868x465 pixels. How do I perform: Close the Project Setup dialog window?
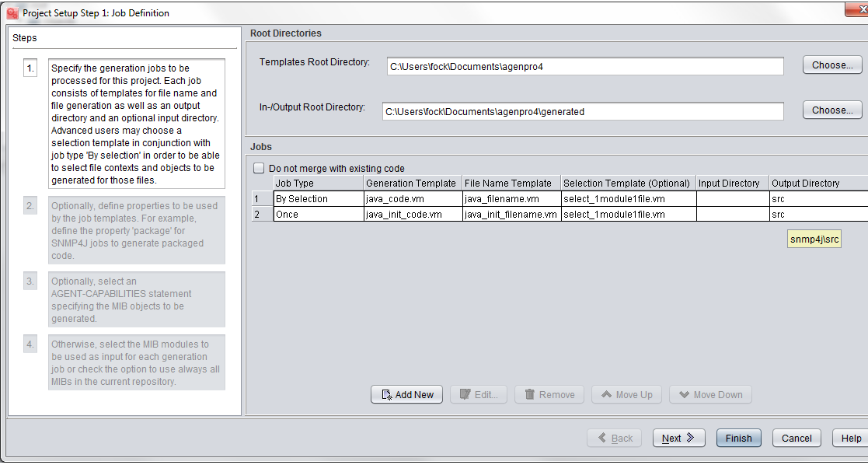(857, 9)
